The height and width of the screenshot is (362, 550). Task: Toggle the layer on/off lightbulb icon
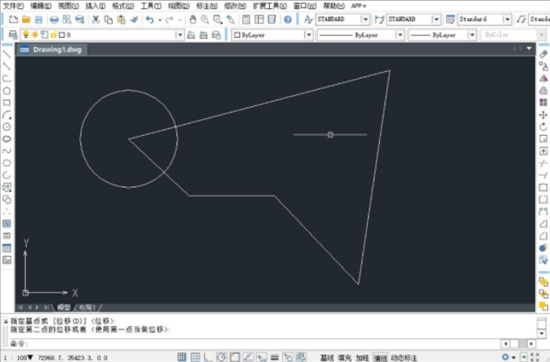[x=26, y=35]
